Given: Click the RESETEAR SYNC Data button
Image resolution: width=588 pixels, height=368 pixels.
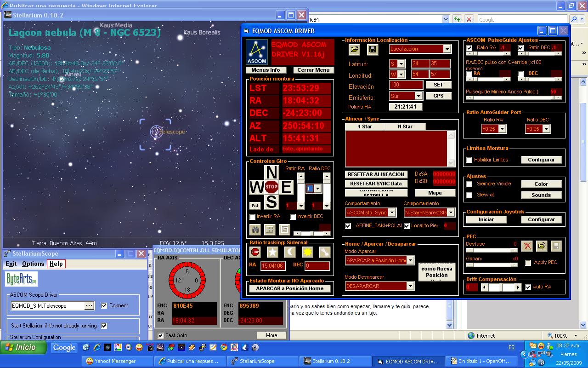Looking at the screenshot, I should click(x=376, y=184).
